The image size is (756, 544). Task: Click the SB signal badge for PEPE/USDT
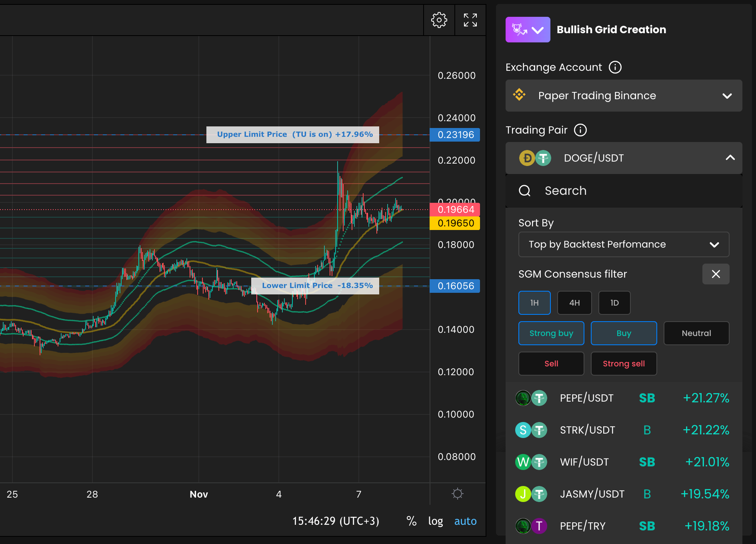pyautogui.click(x=647, y=398)
